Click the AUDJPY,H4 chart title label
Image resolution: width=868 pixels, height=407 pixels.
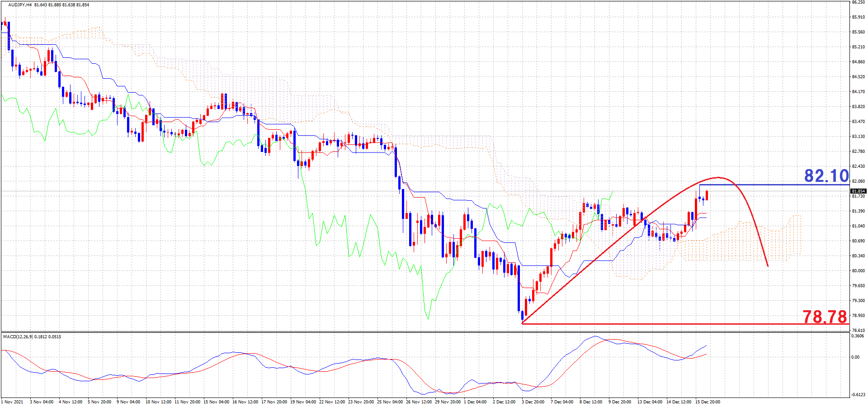[20, 5]
